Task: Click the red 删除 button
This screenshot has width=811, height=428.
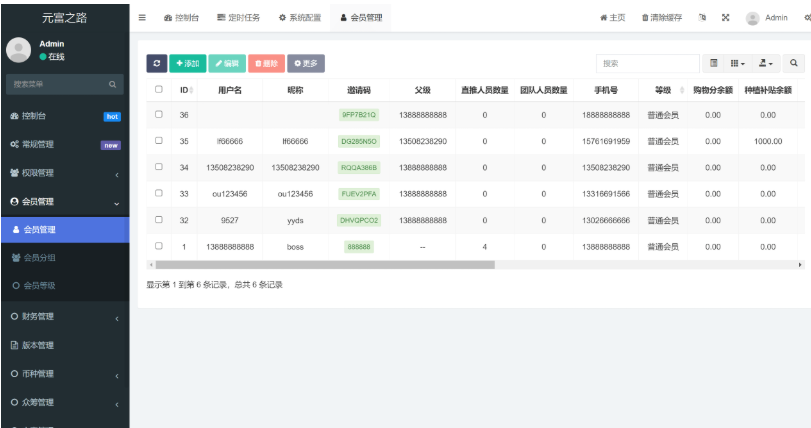Action: pyautogui.click(x=266, y=63)
